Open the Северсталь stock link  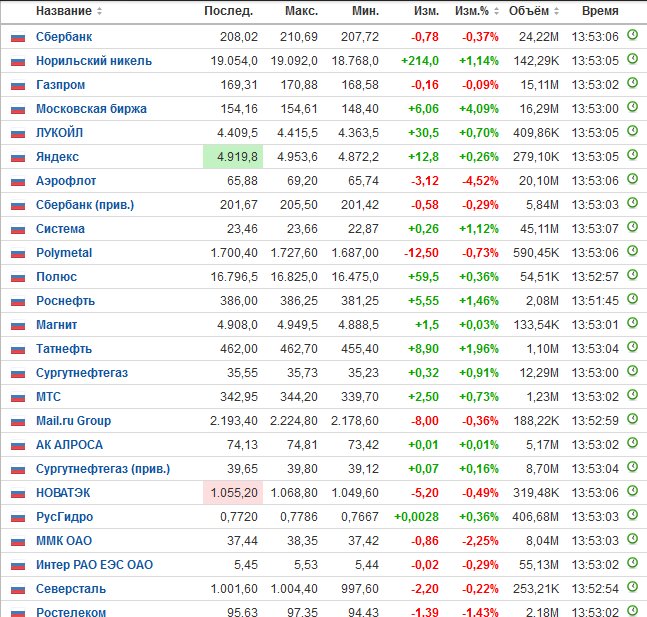coord(71,589)
